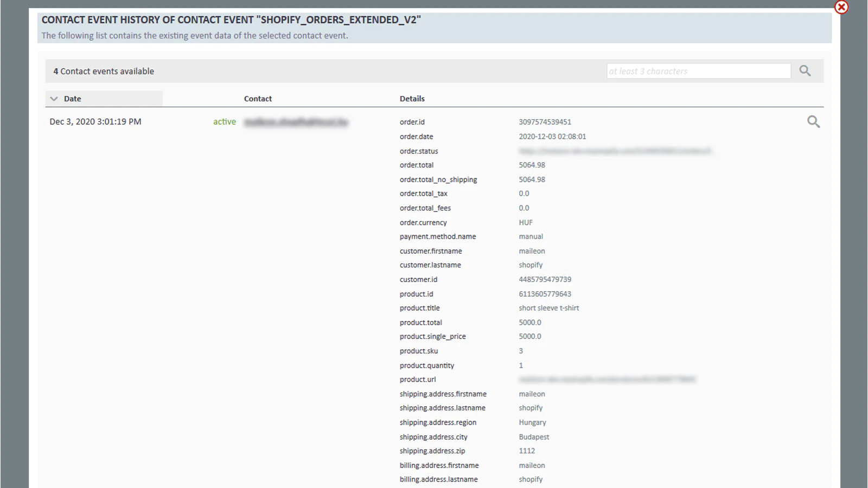Open the blurred contact email address
The height and width of the screenshot is (488, 868).
click(296, 122)
